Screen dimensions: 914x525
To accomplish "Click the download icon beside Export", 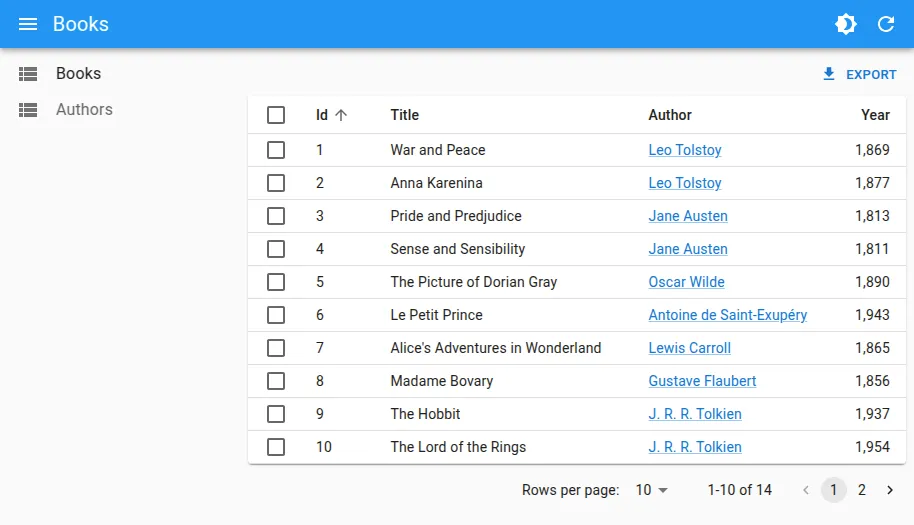I will [x=828, y=74].
